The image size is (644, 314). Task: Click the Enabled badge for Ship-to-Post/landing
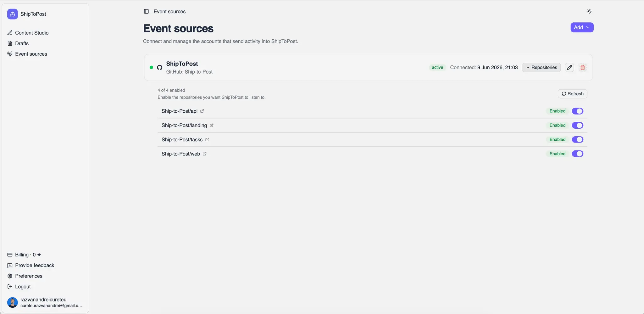point(558,125)
